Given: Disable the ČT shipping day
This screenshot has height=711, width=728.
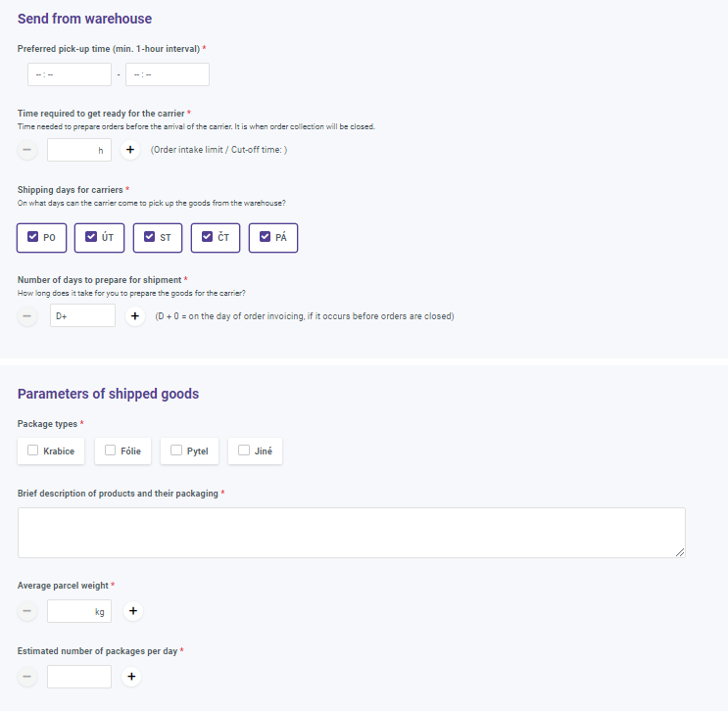Looking at the screenshot, I should click(216, 238).
